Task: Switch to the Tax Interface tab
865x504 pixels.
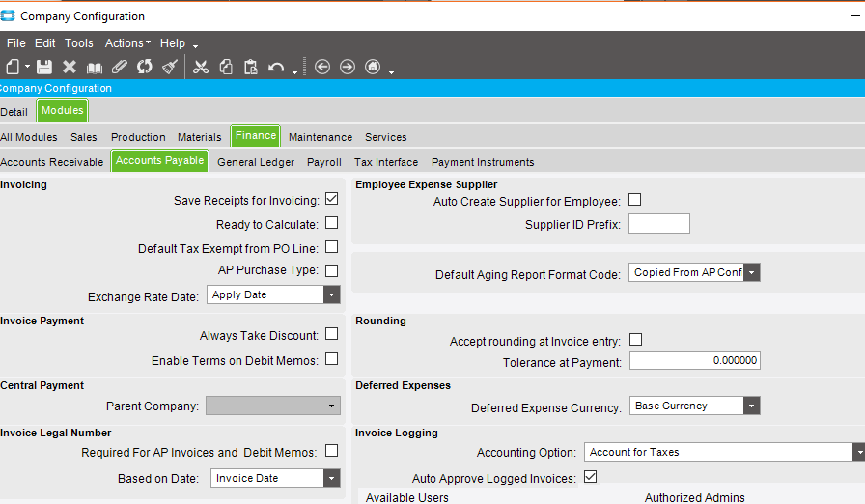Action: [386, 162]
